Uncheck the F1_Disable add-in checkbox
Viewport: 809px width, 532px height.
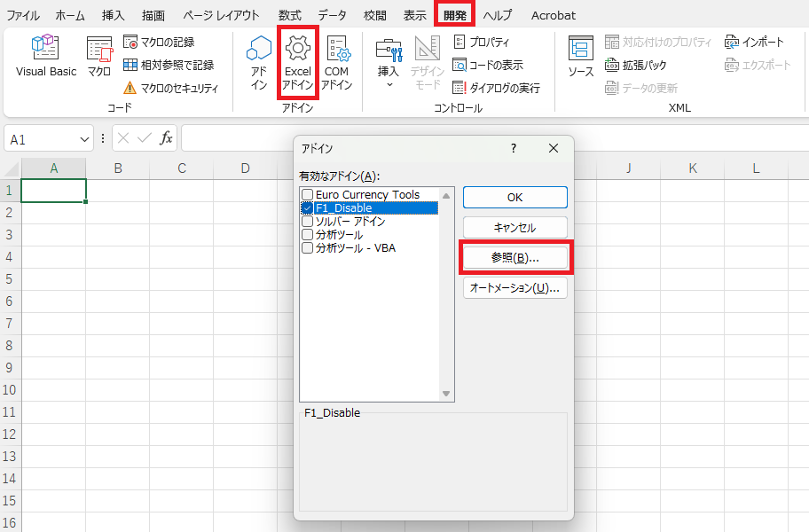point(307,208)
